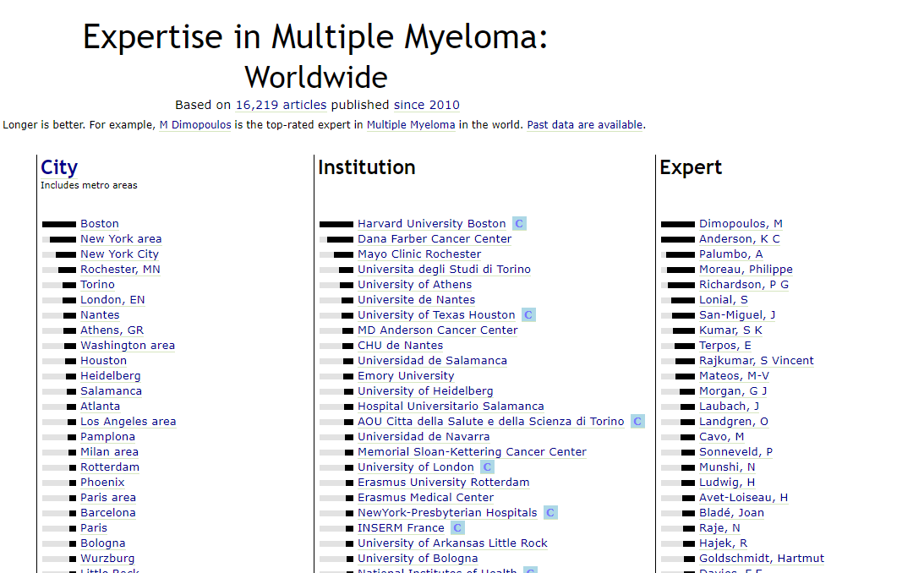The height and width of the screenshot is (573, 924).
Task: Click the C icon beside University of London
Action: point(487,467)
